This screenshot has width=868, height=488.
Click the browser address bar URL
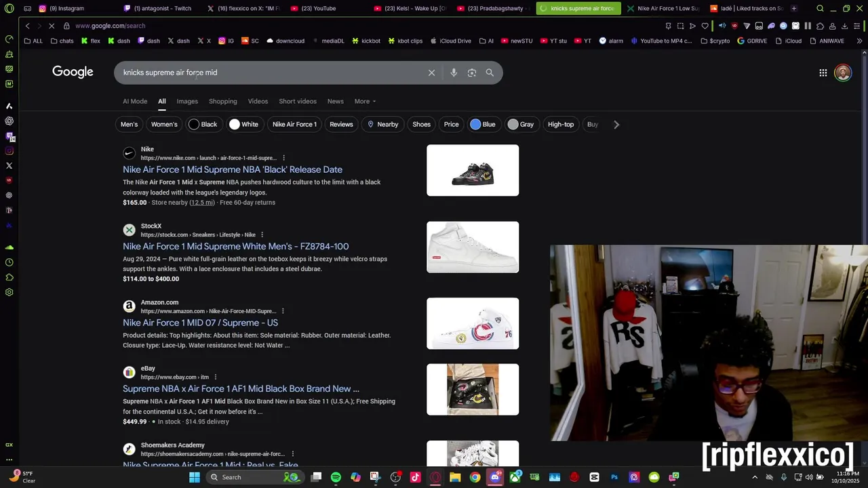pyautogui.click(x=110, y=26)
